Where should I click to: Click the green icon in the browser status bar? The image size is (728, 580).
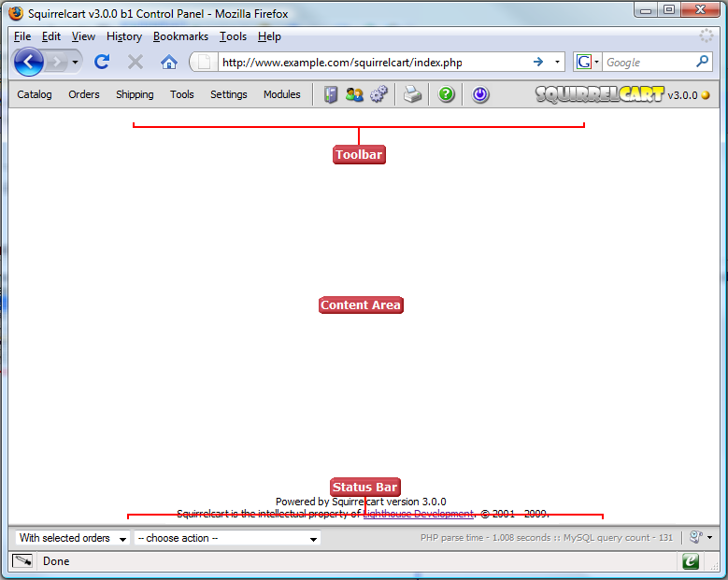click(x=691, y=561)
